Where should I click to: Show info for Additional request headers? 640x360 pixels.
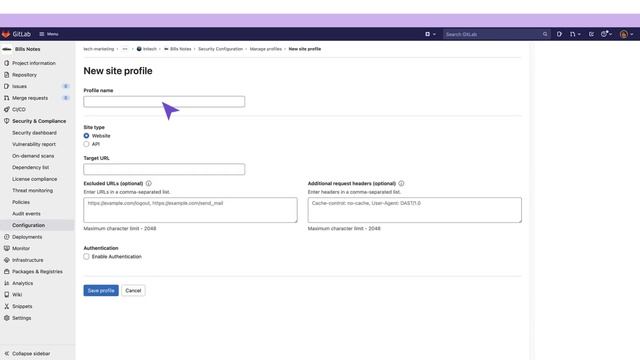point(401,184)
